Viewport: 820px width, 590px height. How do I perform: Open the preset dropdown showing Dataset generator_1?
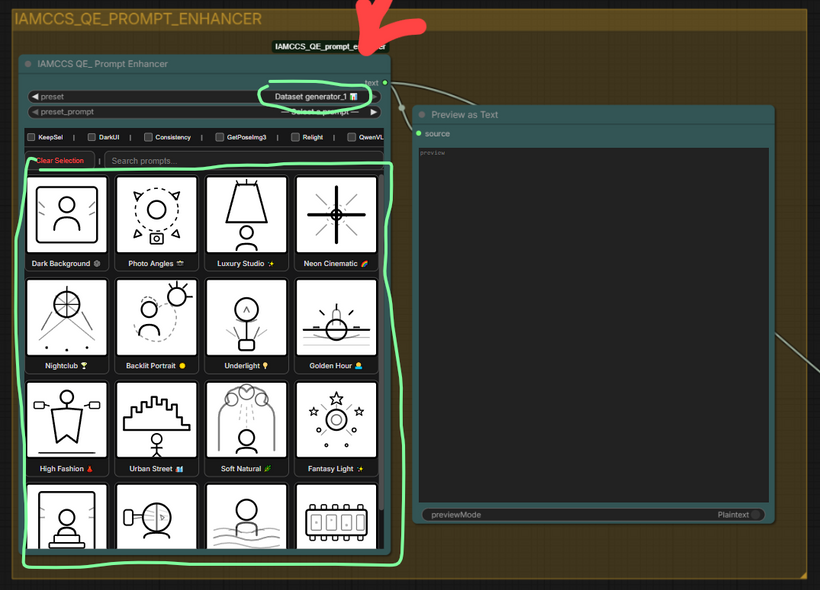pos(315,96)
